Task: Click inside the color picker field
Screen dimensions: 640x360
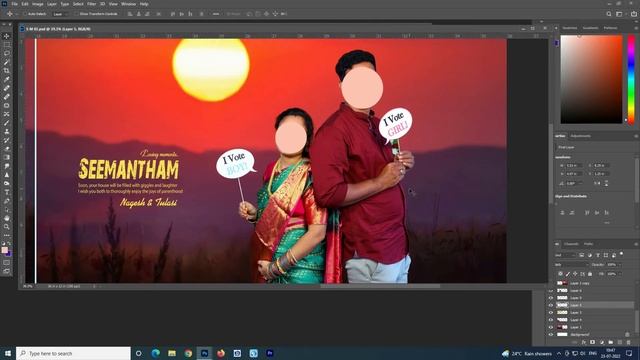Action: 591,80
